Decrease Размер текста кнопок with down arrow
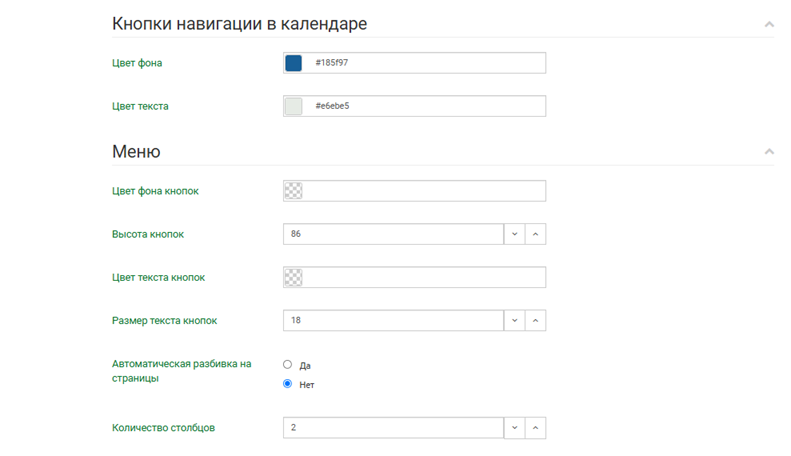The image size is (791, 456). pos(514,321)
